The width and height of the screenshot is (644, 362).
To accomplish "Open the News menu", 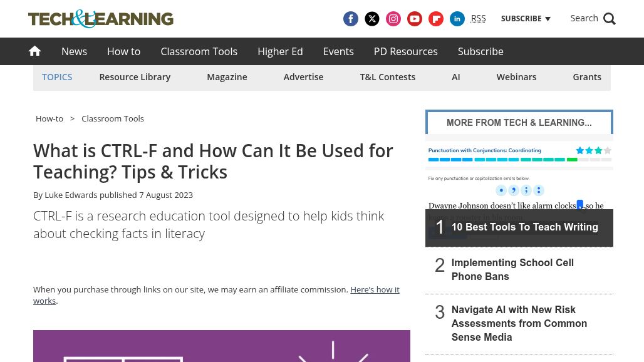I will (75, 51).
